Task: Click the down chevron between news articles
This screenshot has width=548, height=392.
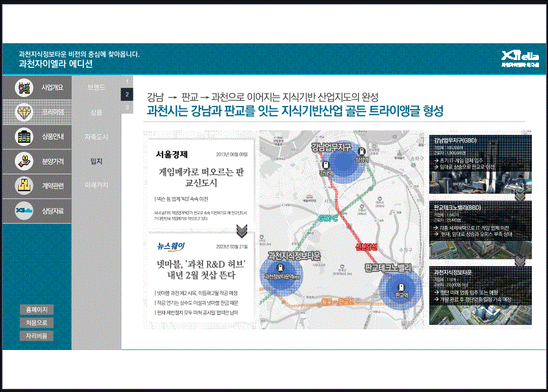Action: (x=242, y=231)
